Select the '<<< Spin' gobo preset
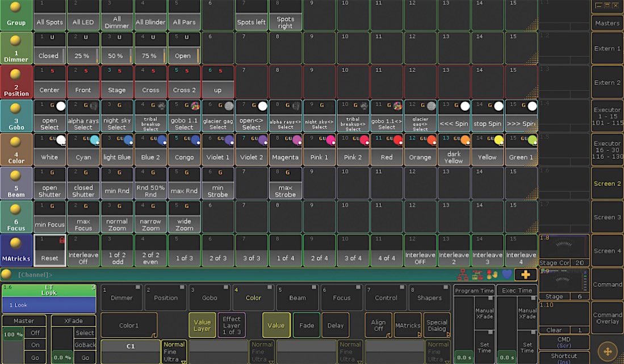This screenshot has height=364, width=624. (x=454, y=116)
